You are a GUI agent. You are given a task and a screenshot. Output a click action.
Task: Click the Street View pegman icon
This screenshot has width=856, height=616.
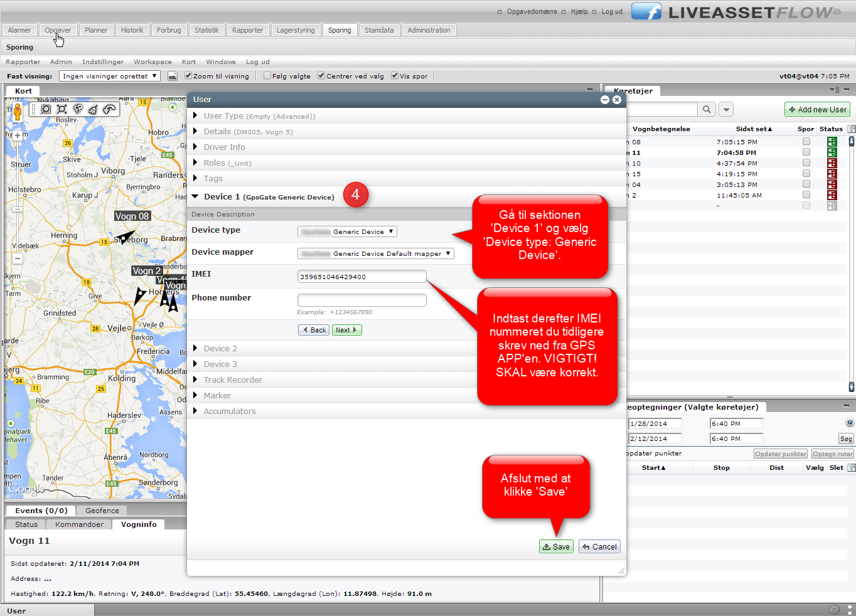[x=18, y=112]
